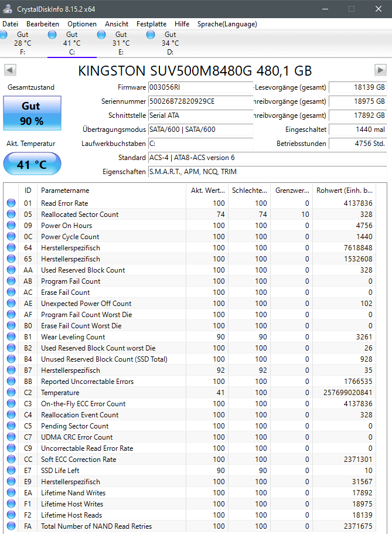Image resolution: width=392 pixels, height=534 pixels.
Task: Click status orb for Total Number of NAND Read Retries
Action: [x=11, y=526]
